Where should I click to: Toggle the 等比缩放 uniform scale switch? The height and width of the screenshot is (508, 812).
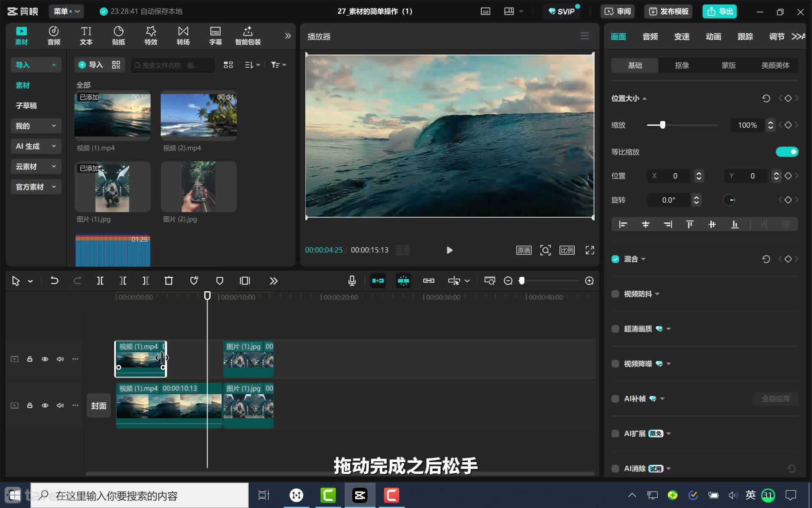coord(787,152)
